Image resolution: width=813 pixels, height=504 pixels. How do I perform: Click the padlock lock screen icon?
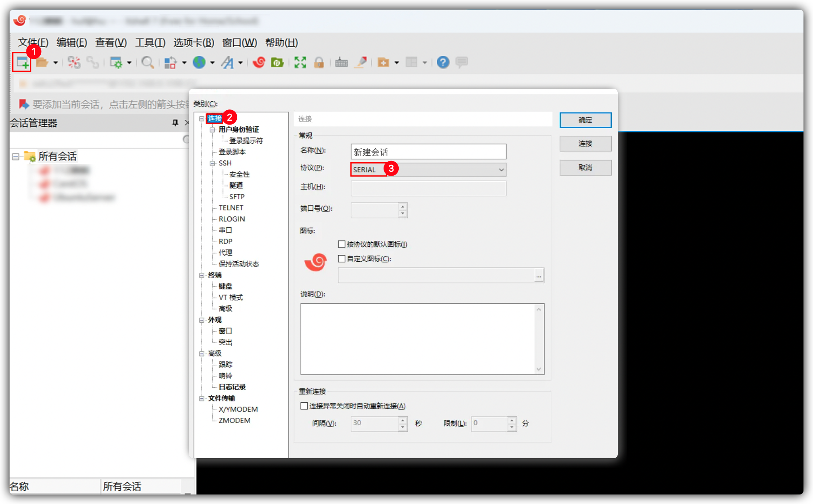(319, 63)
